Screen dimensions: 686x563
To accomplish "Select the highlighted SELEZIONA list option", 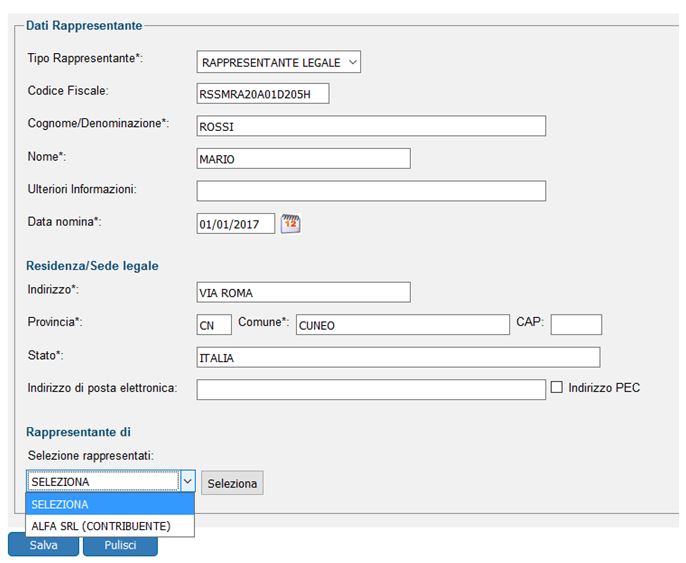I will pos(101,505).
